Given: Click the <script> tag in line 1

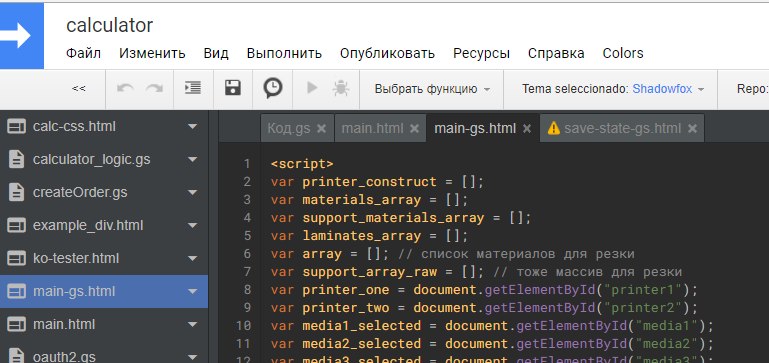Looking at the screenshot, I should (302, 164).
